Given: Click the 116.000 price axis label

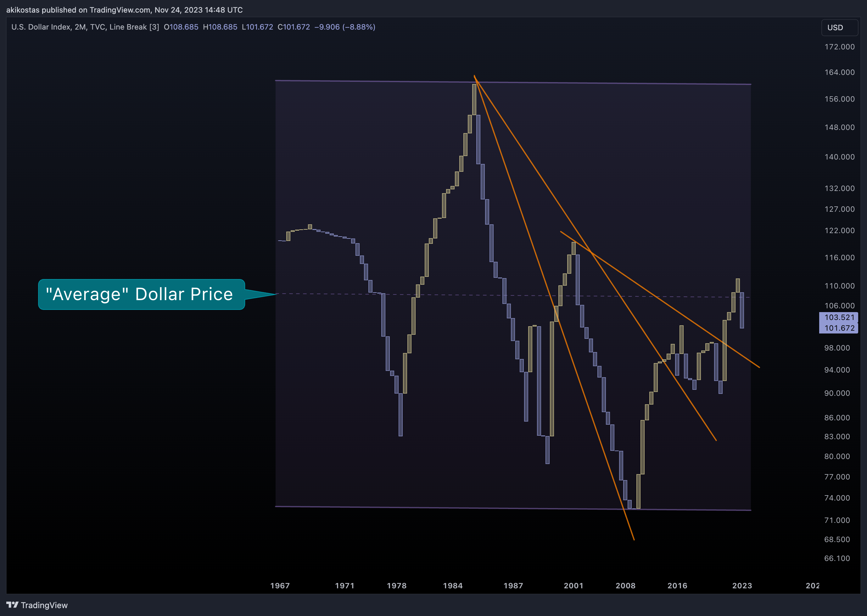Looking at the screenshot, I should (x=840, y=258).
